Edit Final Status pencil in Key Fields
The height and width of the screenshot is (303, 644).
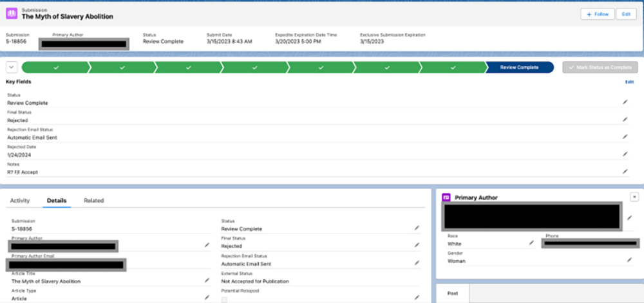624,120
